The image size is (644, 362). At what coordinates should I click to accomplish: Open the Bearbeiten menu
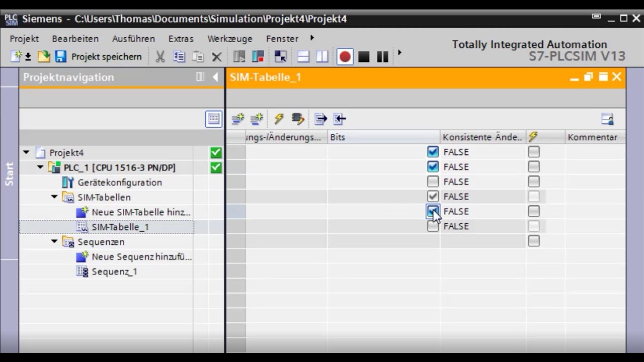point(75,39)
